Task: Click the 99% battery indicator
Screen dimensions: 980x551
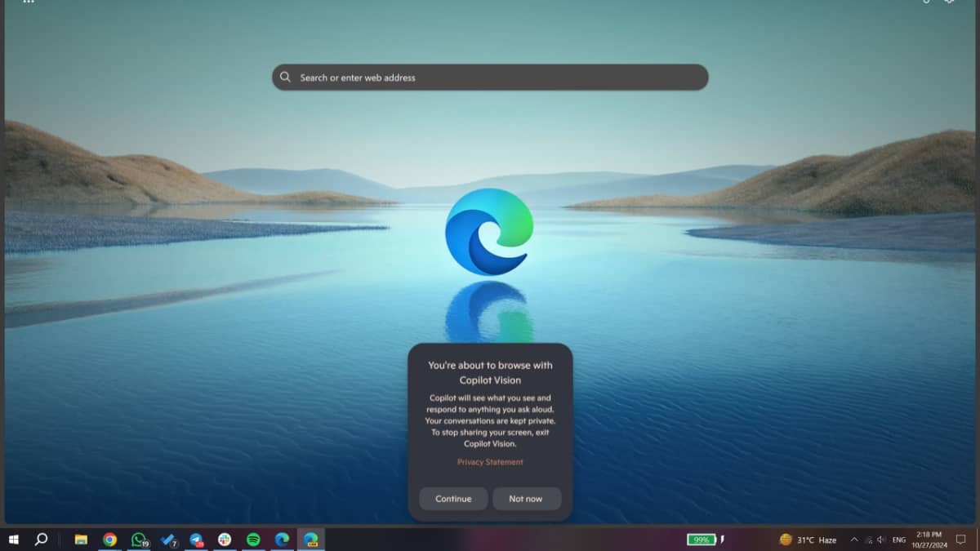Action: click(702, 540)
